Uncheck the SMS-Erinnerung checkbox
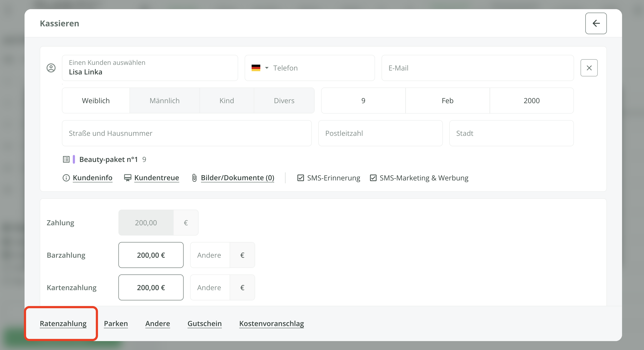644x350 pixels. [x=300, y=178]
